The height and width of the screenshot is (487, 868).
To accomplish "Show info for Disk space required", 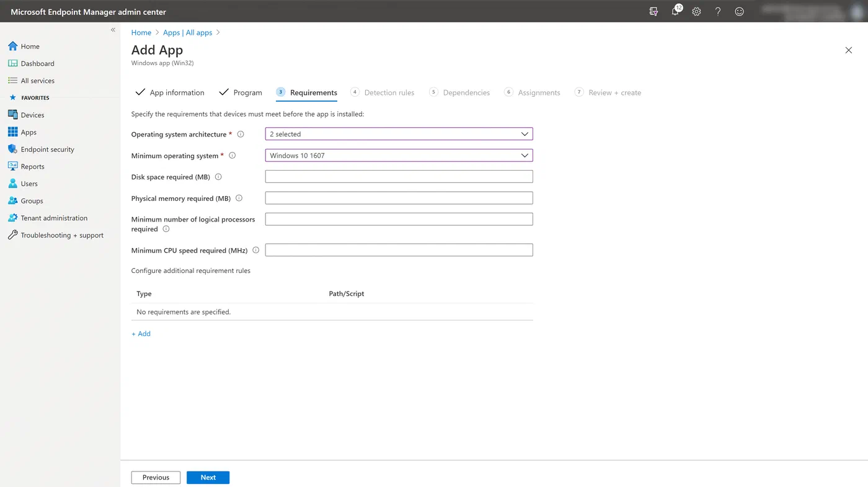I will click(218, 177).
